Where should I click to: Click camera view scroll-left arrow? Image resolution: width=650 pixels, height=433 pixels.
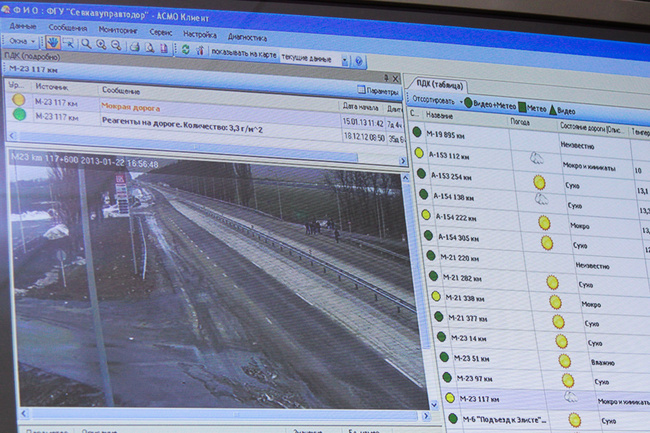[24, 413]
